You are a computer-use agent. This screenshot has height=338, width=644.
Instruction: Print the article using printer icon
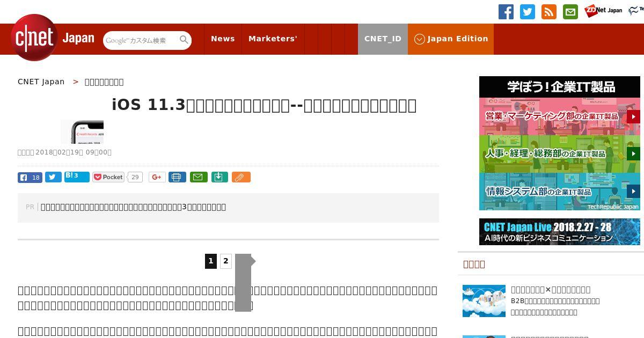177,177
